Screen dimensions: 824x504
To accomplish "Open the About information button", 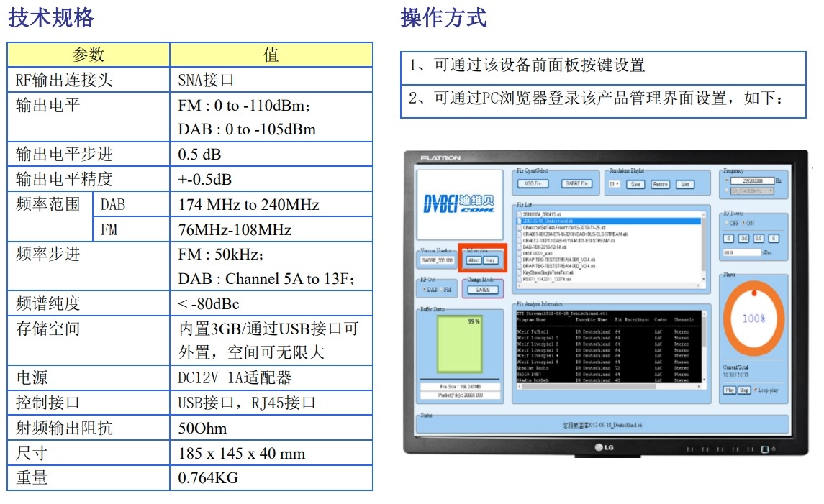I will 474,260.
